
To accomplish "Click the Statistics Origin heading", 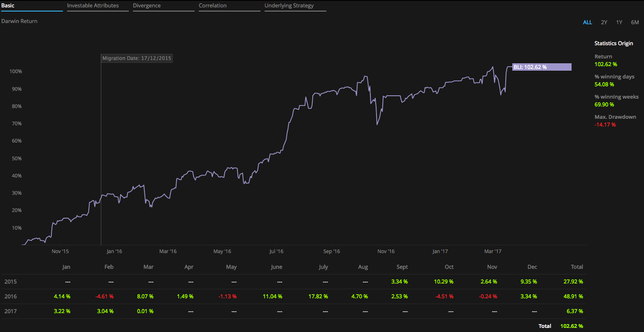I will point(614,43).
